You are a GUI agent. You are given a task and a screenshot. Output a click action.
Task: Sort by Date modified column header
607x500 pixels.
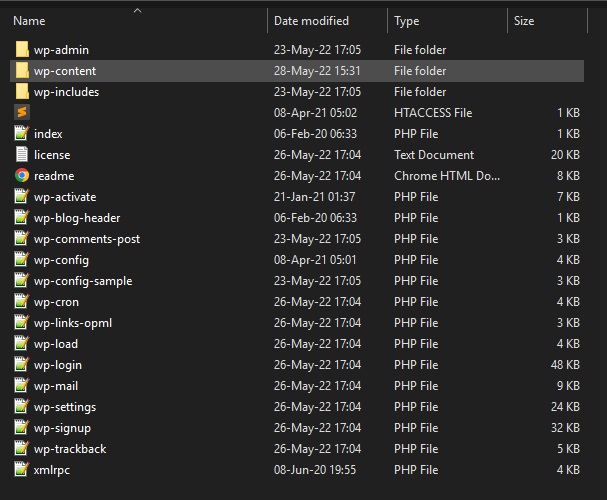coord(311,21)
